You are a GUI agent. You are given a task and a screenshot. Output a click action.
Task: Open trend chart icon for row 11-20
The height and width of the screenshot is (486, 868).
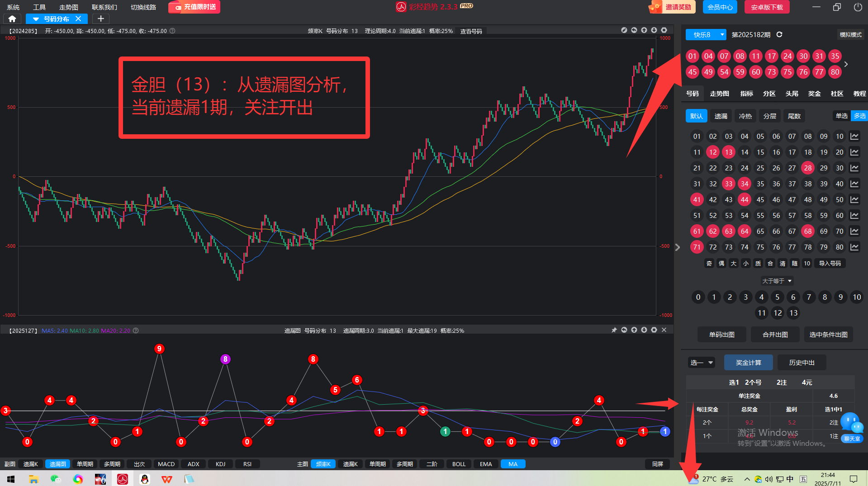point(854,152)
